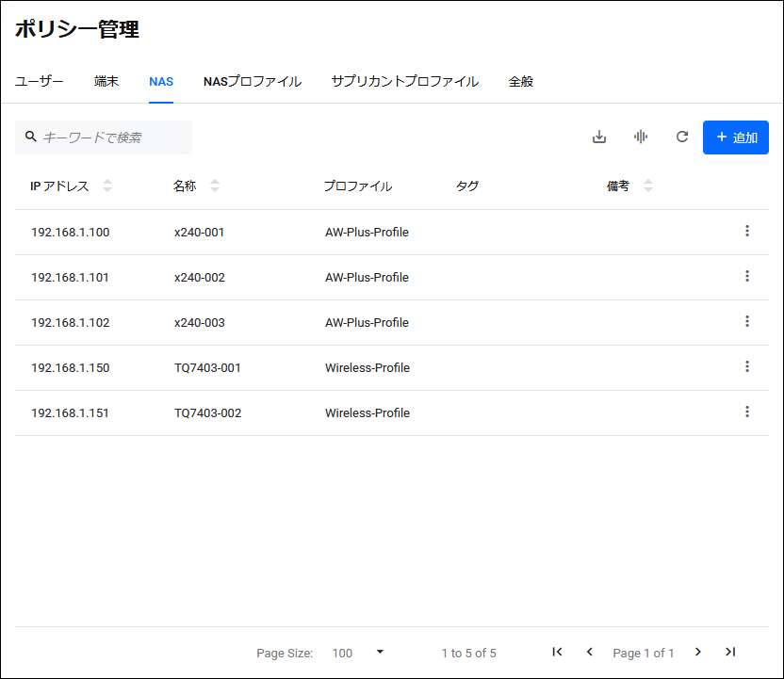Open the Page Size dropdown
The height and width of the screenshot is (679, 784).
point(358,653)
